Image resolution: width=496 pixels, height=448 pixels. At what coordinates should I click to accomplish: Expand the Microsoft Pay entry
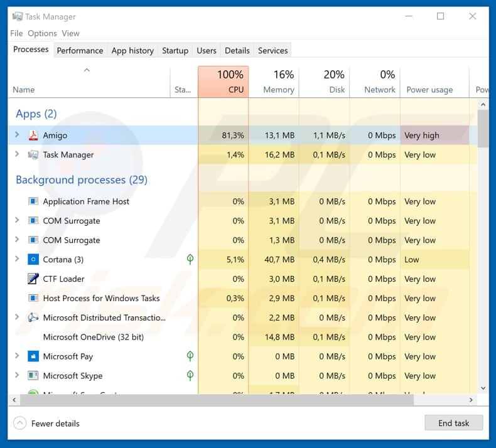pyautogui.click(x=17, y=356)
